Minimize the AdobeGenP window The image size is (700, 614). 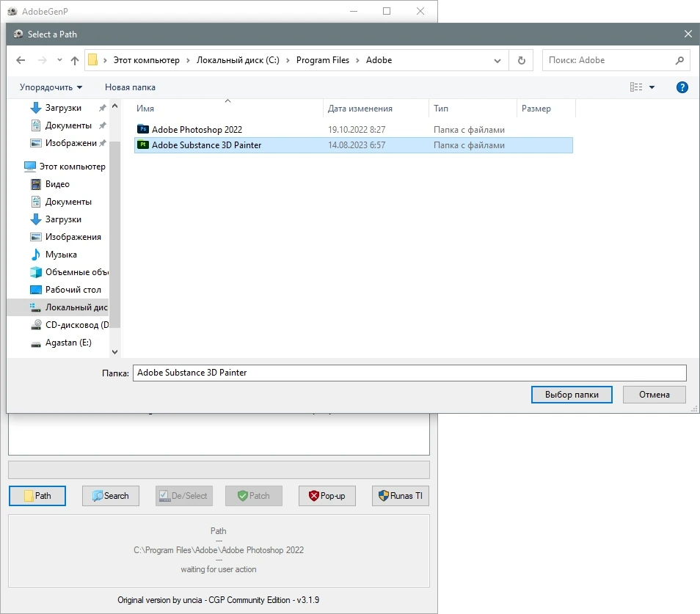[354, 11]
